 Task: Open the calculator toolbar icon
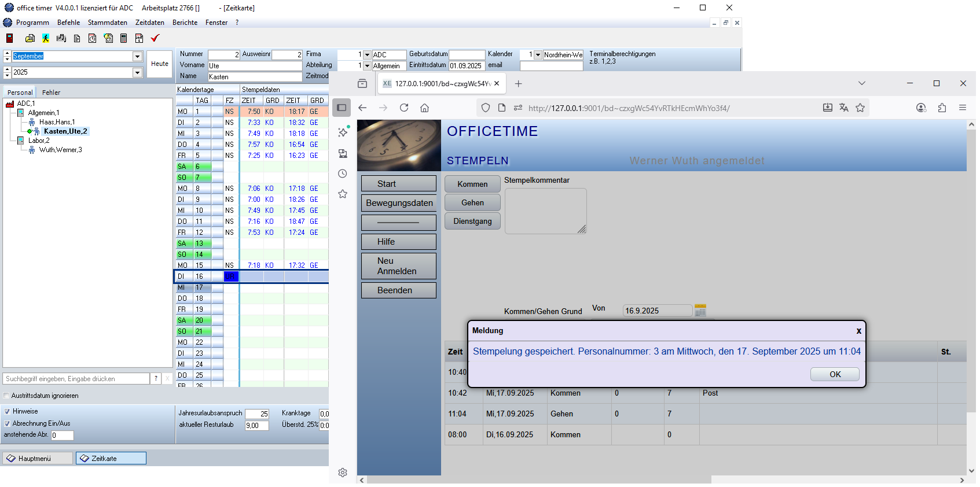tap(123, 38)
